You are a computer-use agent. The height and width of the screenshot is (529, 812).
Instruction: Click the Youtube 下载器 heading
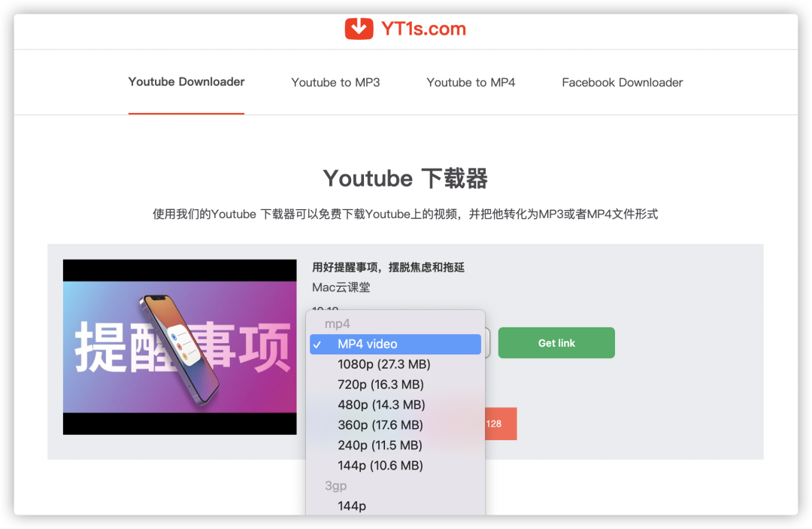(405, 178)
